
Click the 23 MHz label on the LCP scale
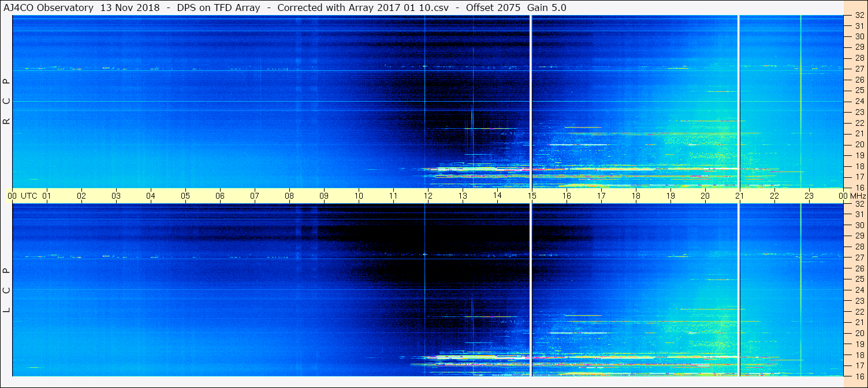click(859, 301)
